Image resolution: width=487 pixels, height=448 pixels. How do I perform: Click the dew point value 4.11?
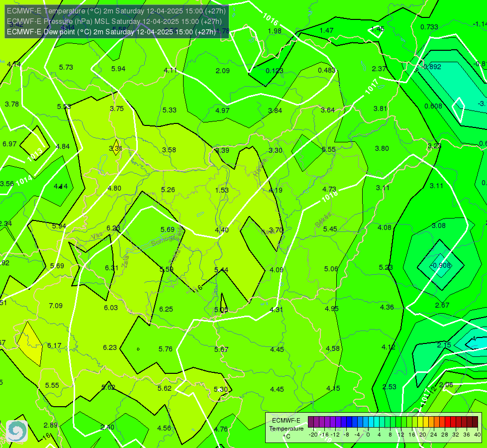(170, 70)
